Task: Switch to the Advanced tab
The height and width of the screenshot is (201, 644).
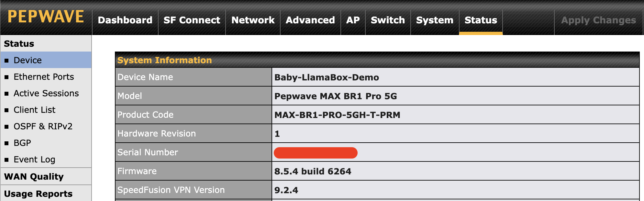Action: 310,20
